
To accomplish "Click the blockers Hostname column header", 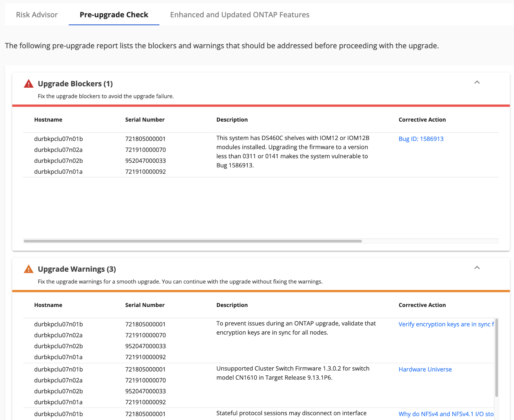I will [48, 120].
